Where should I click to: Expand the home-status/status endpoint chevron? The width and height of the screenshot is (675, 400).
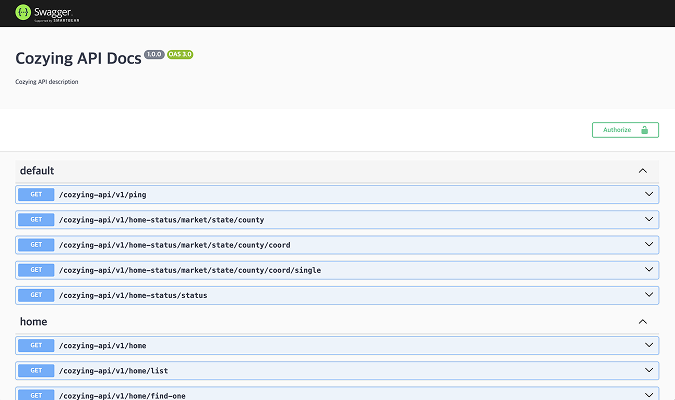pyautogui.click(x=648, y=295)
